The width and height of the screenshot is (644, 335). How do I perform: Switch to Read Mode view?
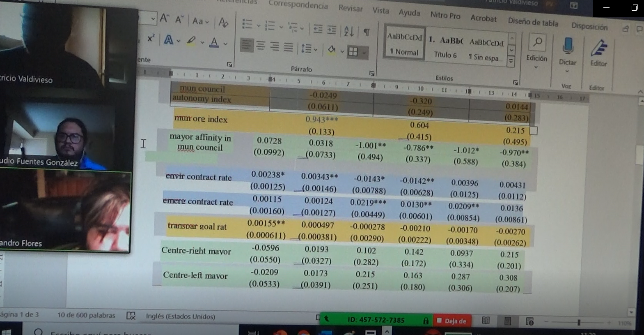point(486,321)
